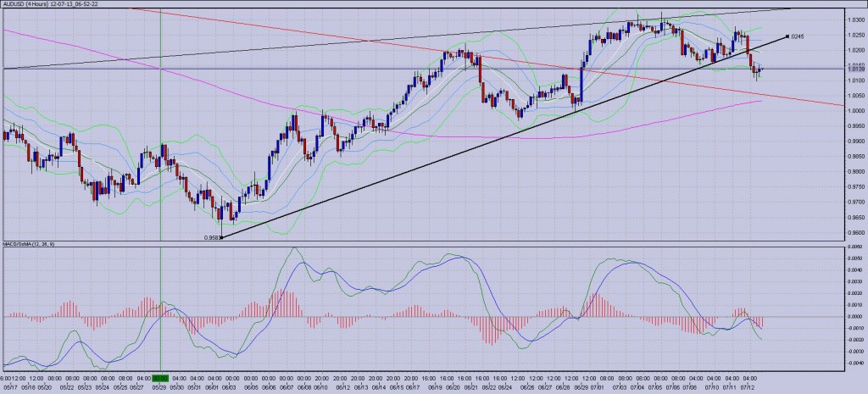Select the thick black ascending trendline
This screenshot has height=394, width=868.
tap(498, 140)
